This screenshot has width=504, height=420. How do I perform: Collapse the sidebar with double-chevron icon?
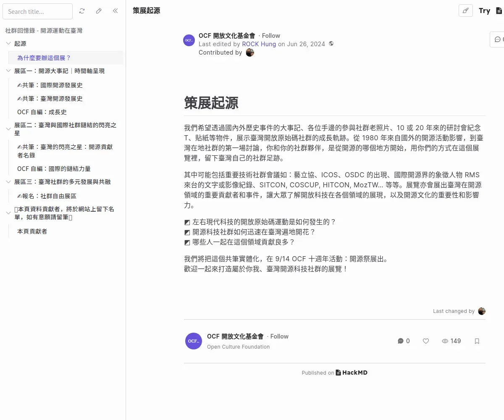(115, 11)
